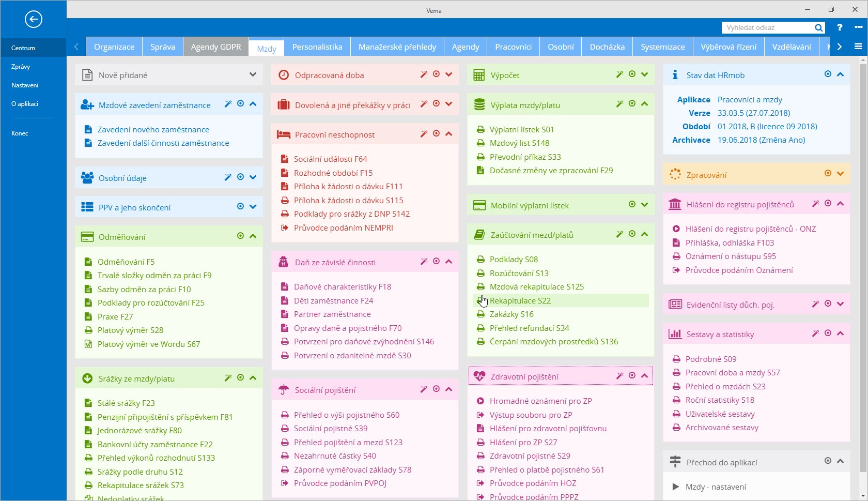Click the Odpracovaná doba clock icon

(283, 75)
